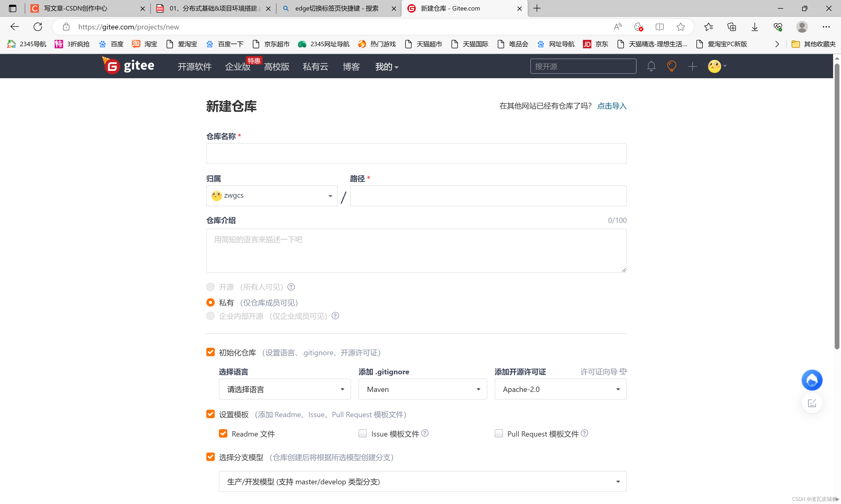Select the 私有 radio button
This screenshot has height=504, width=841.
point(211,302)
